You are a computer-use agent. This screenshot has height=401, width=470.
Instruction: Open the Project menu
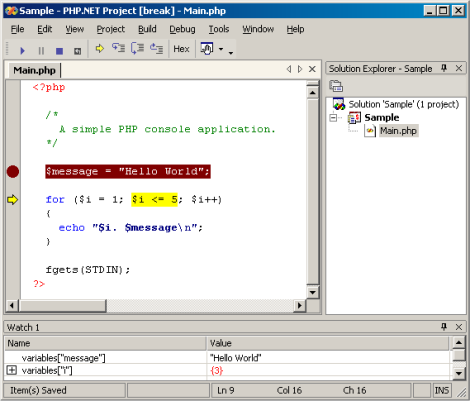coord(111,29)
